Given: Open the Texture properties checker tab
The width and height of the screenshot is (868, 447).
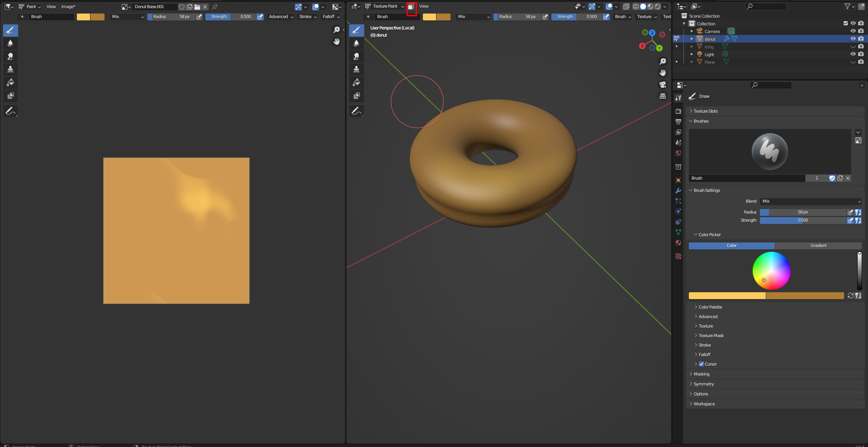Looking at the screenshot, I should 678,256.
